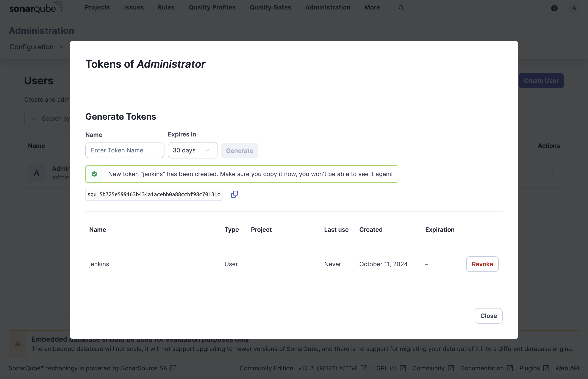
Task: Open the SonarSource SA link
Action: pos(144,368)
